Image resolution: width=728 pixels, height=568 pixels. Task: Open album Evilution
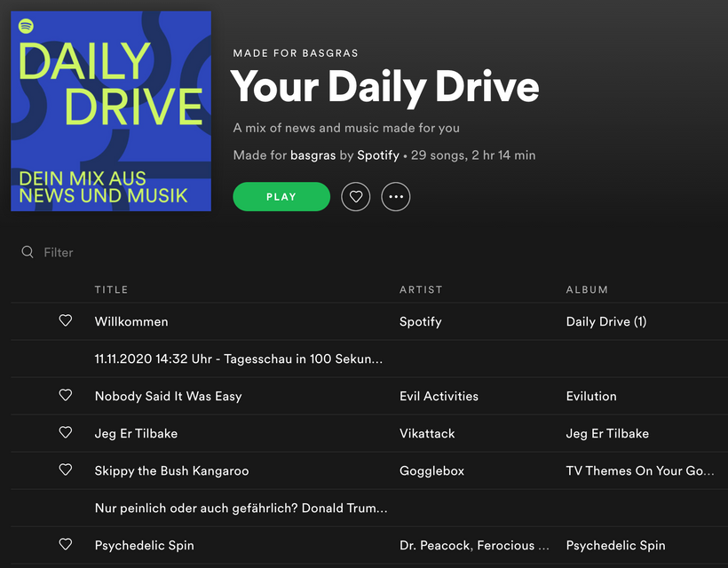(591, 397)
